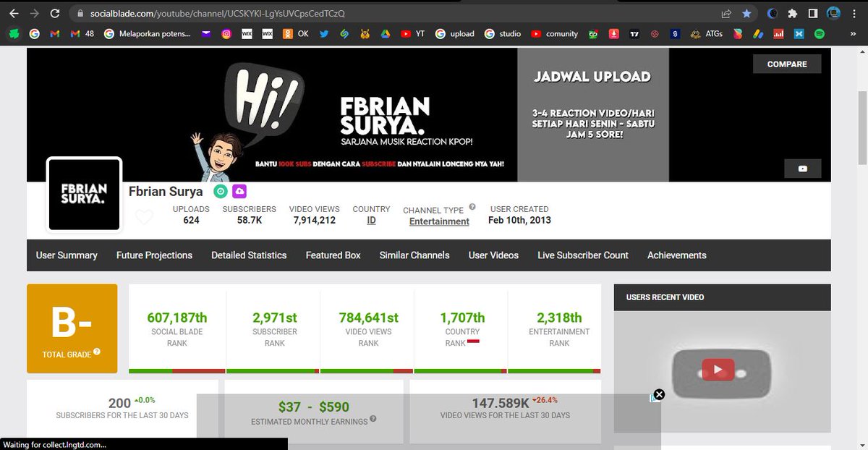Open the Chrome profile avatar
Viewport: 868px width, 450px height.
[833, 13]
